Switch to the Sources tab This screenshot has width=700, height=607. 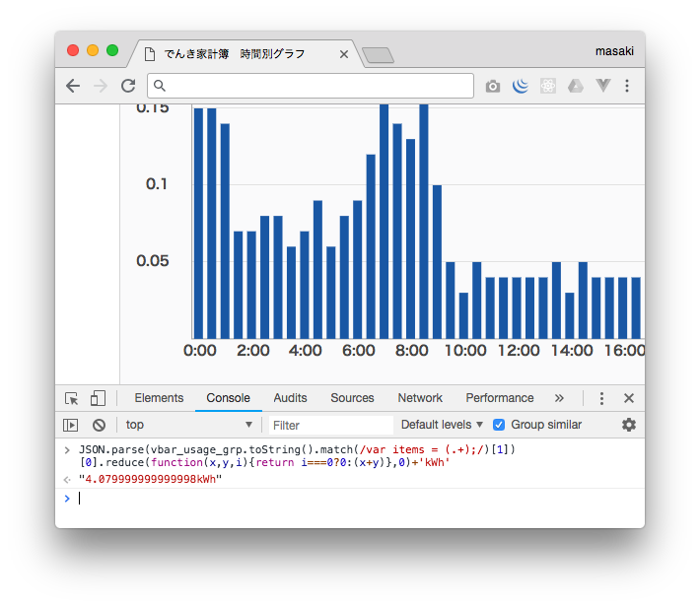(352, 398)
